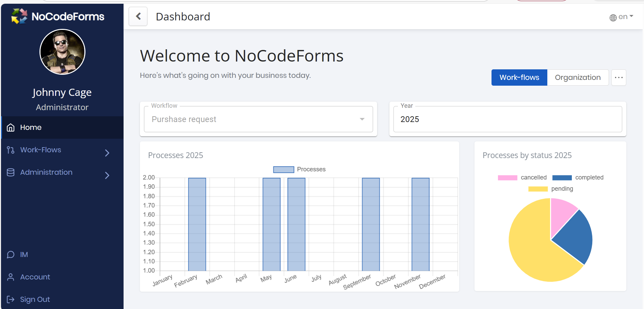Click the yellow pending legend swatch

538,189
